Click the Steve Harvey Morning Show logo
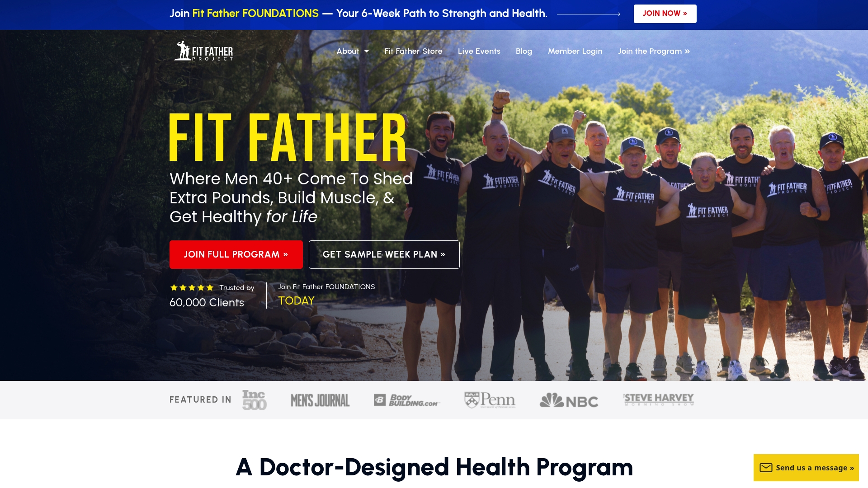This screenshot has width=868, height=488. pos(658,399)
